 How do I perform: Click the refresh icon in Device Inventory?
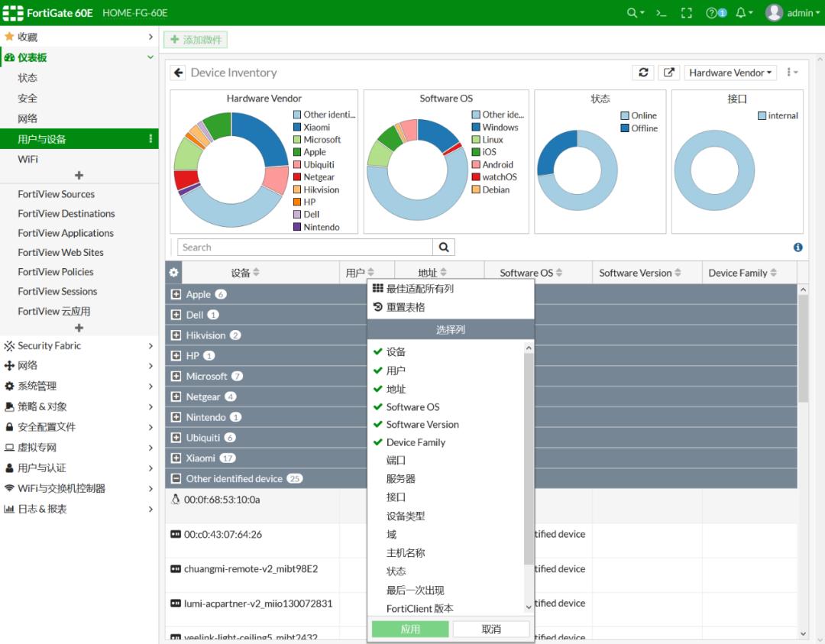[x=643, y=73]
